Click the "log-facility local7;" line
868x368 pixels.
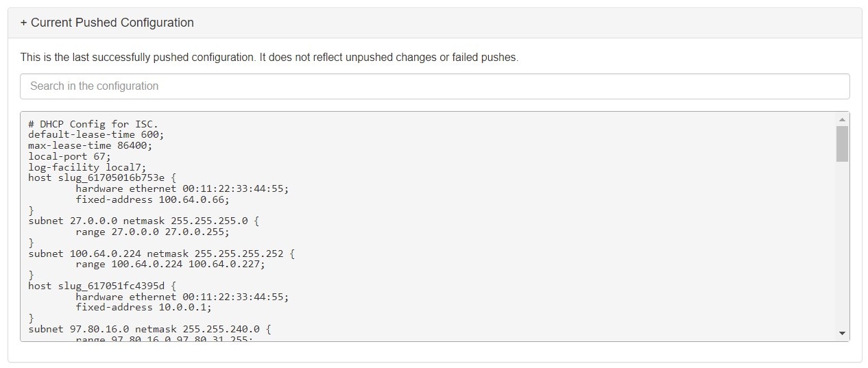87,167
